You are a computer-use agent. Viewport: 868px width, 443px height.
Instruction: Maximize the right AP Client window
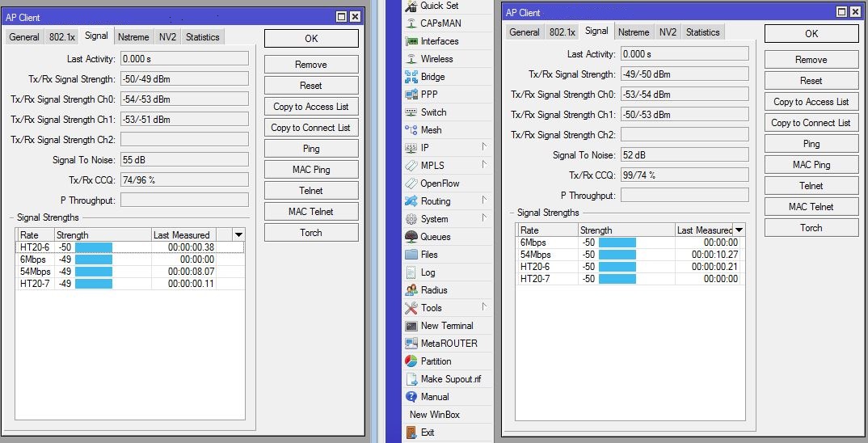point(841,11)
